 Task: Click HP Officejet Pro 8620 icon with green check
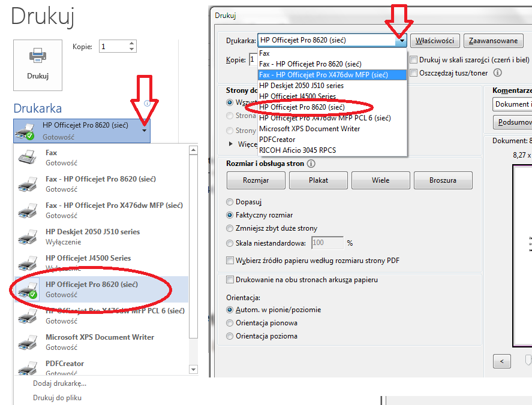pyautogui.click(x=27, y=290)
